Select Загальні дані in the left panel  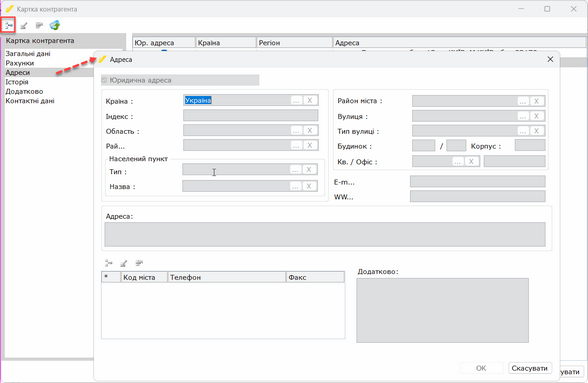(28, 54)
